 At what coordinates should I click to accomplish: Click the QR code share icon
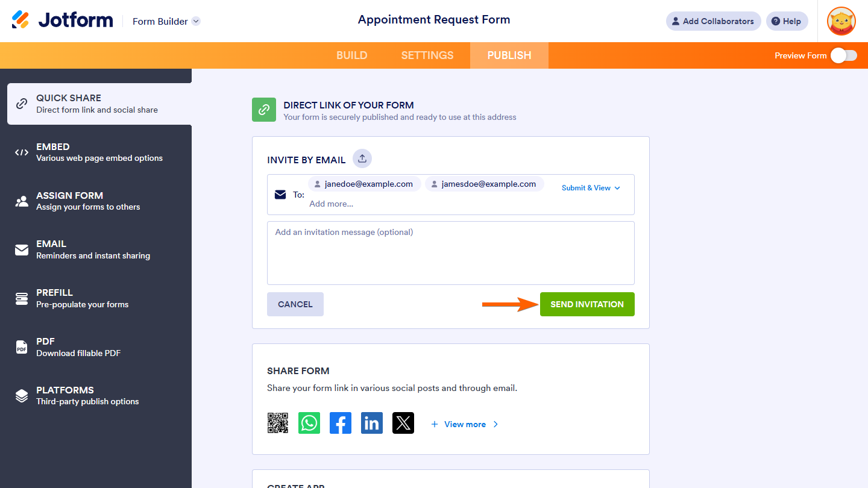coord(278,423)
